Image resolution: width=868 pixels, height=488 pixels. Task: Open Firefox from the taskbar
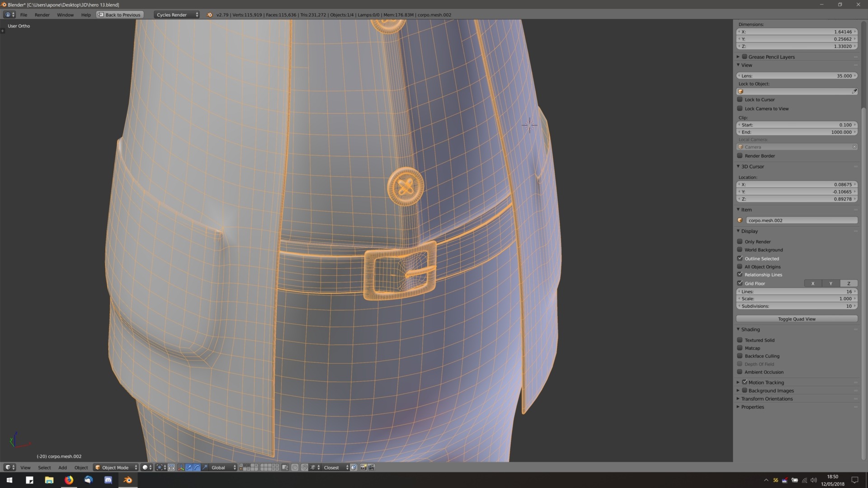pos(69,480)
